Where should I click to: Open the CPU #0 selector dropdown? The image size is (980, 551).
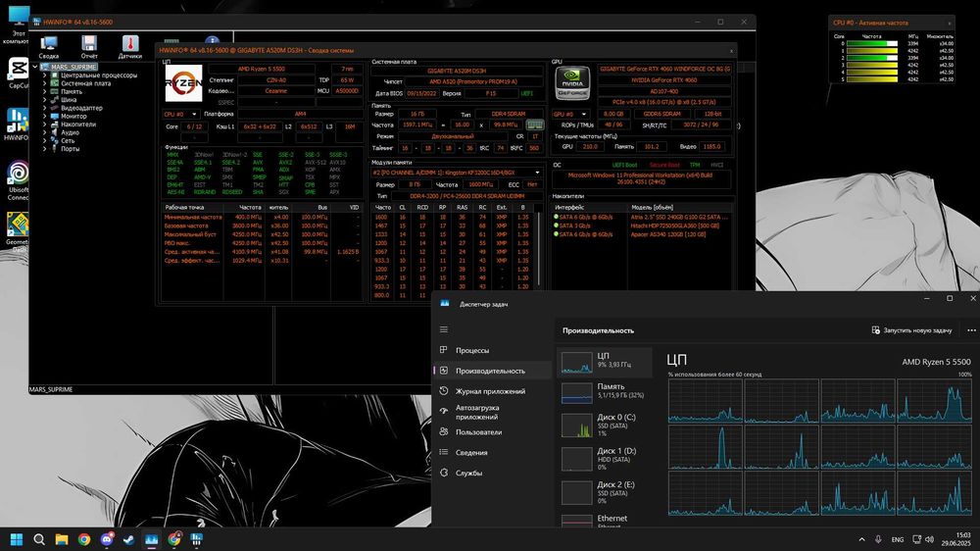[x=180, y=114]
